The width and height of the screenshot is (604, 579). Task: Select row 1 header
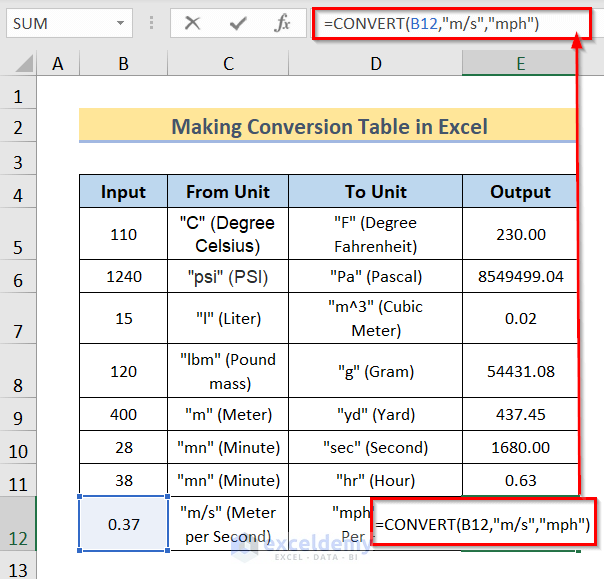click(x=18, y=93)
